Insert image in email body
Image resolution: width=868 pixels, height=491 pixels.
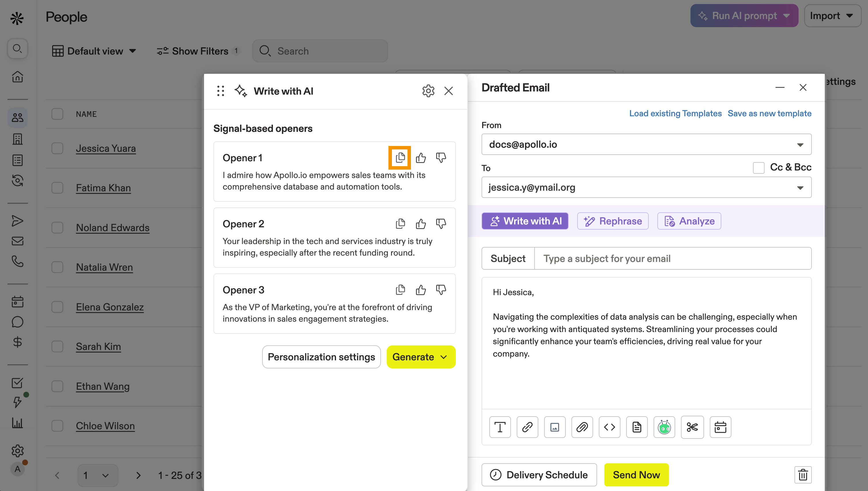pyautogui.click(x=555, y=427)
